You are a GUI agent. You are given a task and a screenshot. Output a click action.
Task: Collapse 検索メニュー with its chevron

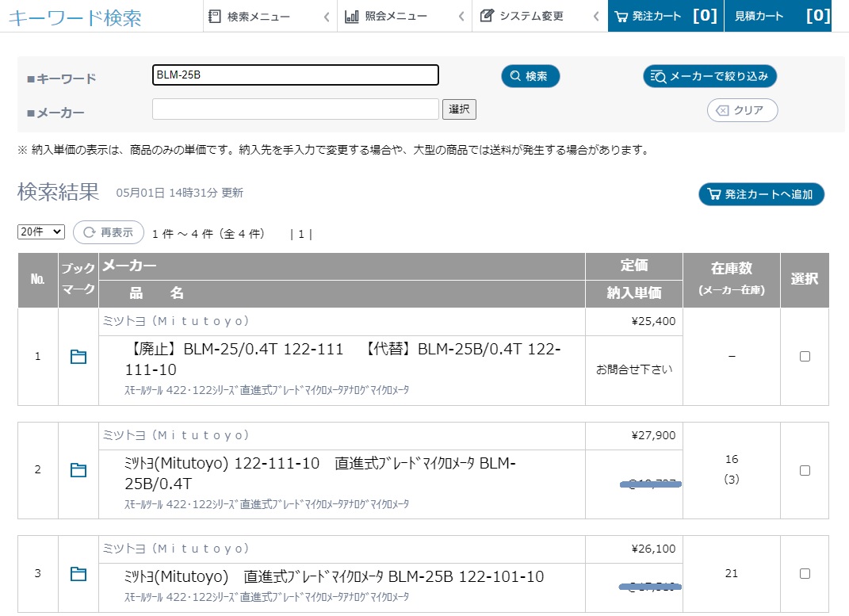(327, 17)
